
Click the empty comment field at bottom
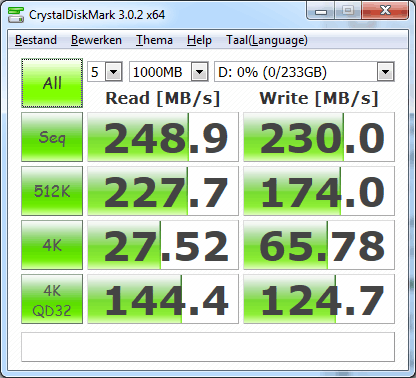point(208,347)
